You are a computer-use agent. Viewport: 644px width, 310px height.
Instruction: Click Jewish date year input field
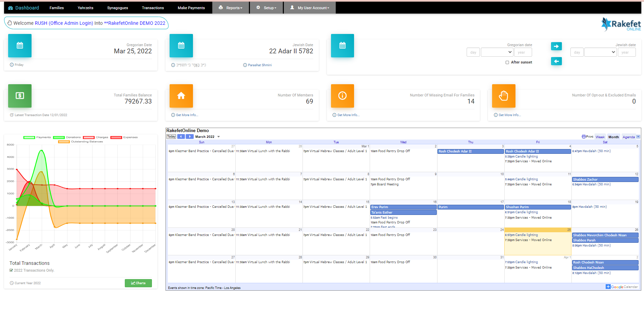626,52
